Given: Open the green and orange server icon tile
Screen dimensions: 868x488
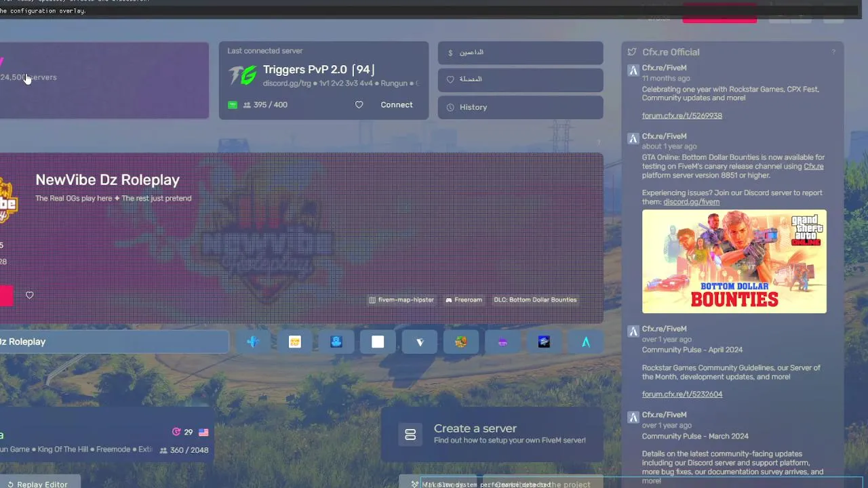Looking at the screenshot, I should (x=461, y=342).
